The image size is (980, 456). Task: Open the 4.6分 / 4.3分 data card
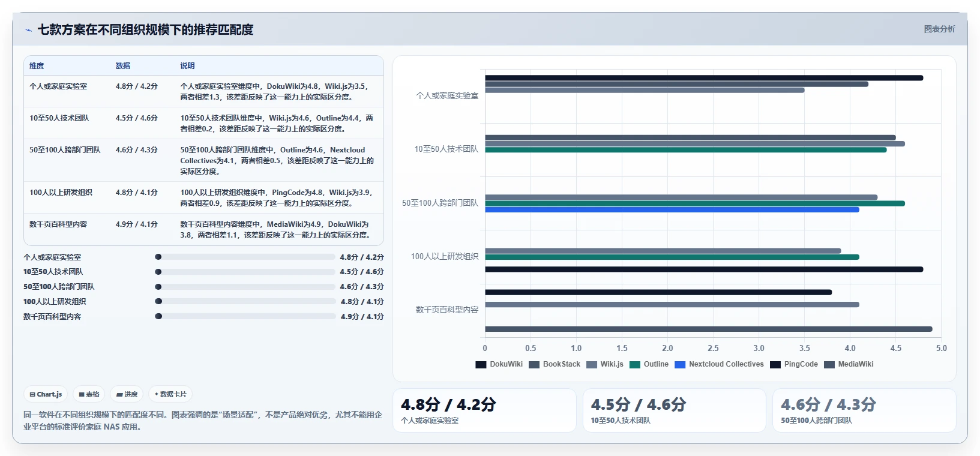[x=864, y=410]
